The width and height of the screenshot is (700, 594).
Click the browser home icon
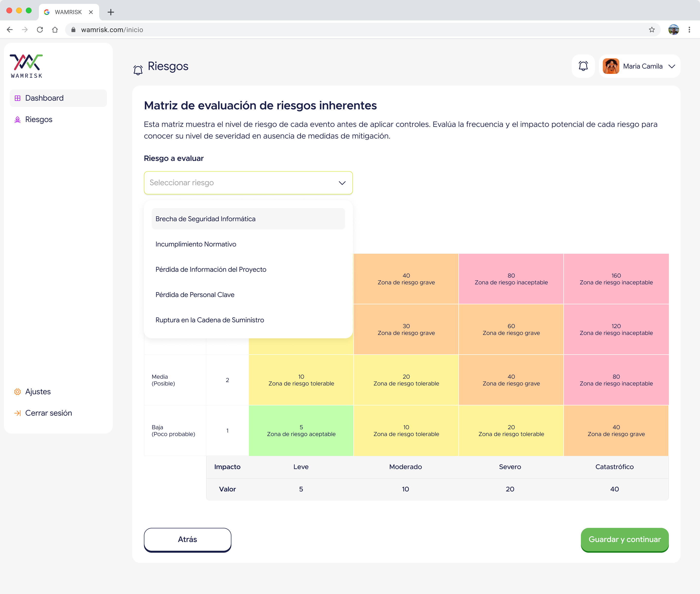click(x=55, y=30)
